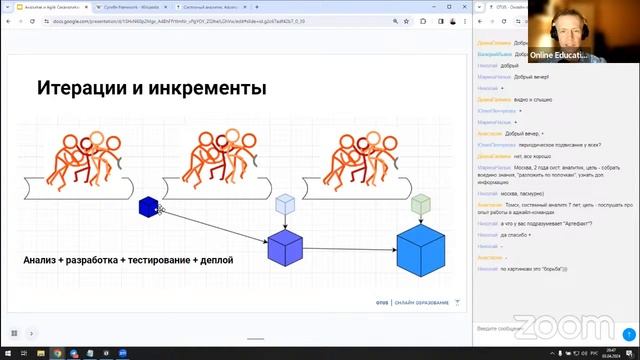The width and height of the screenshot is (640, 360).
Task: Go back in the right browser window
Action: 480,21
